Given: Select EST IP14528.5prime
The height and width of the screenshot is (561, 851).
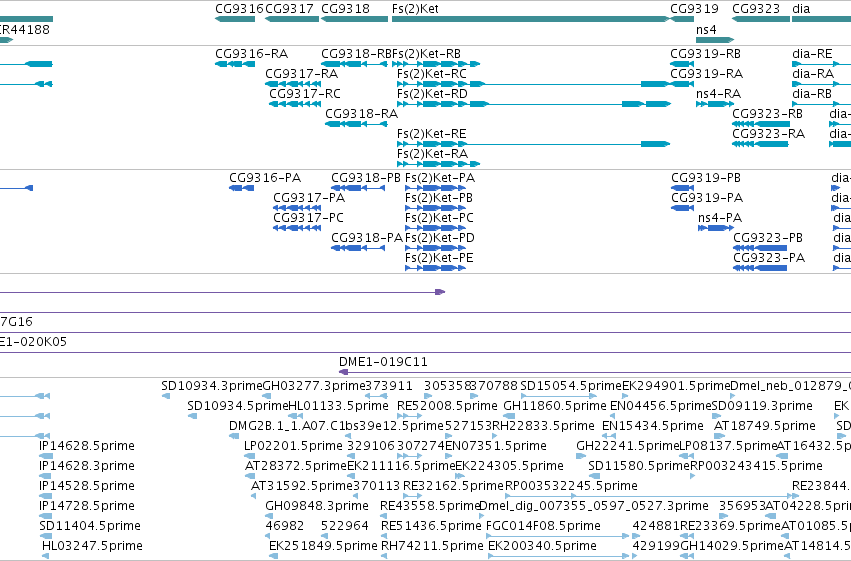Looking at the screenshot, I should click(x=46, y=496).
